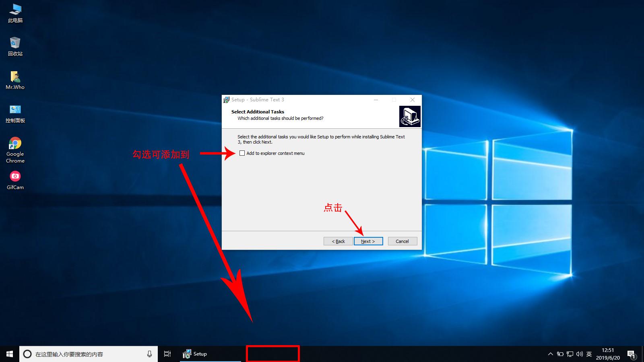Click the Sublime Text installer logo image

pos(410,116)
